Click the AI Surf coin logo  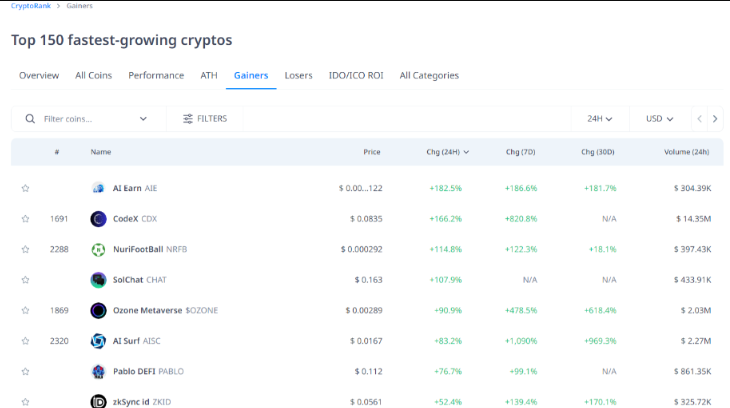point(98,341)
